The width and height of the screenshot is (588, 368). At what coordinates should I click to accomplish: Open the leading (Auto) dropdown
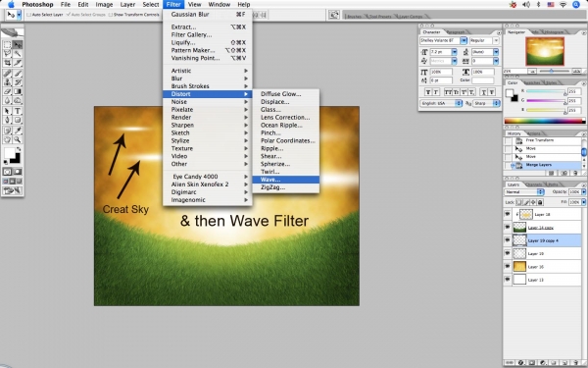click(496, 52)
